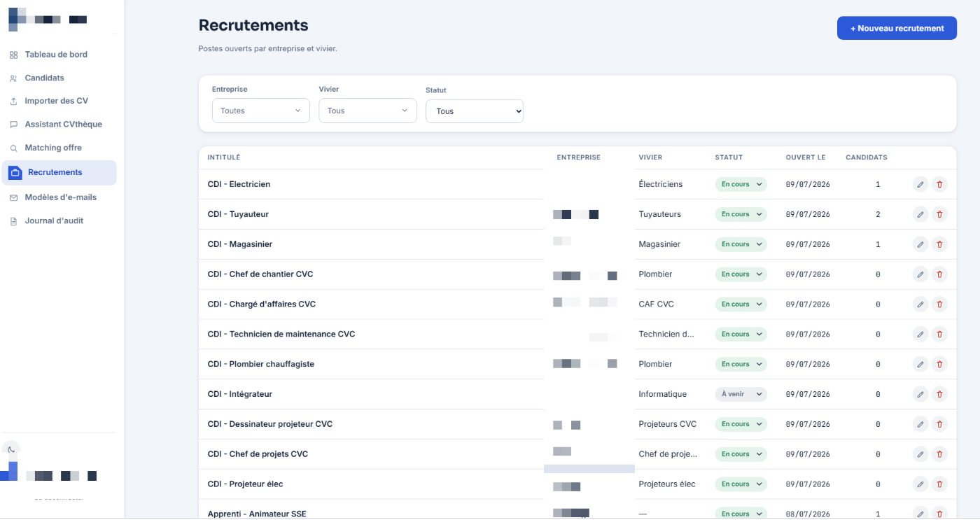Sort by the Candidats column header

866,157
